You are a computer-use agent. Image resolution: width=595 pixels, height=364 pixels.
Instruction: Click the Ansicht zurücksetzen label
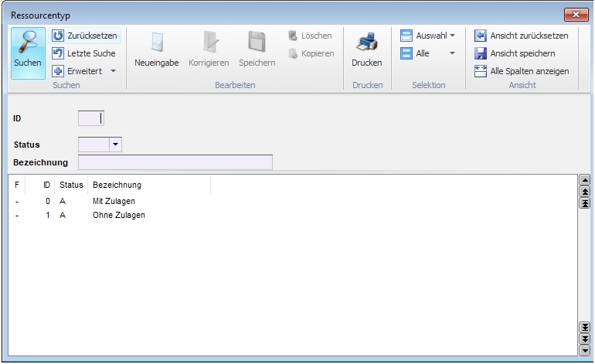point(529,36)
